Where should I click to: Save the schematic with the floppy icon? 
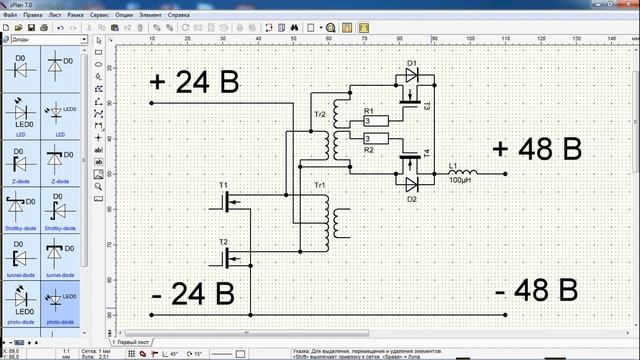(x=31, y=28)
